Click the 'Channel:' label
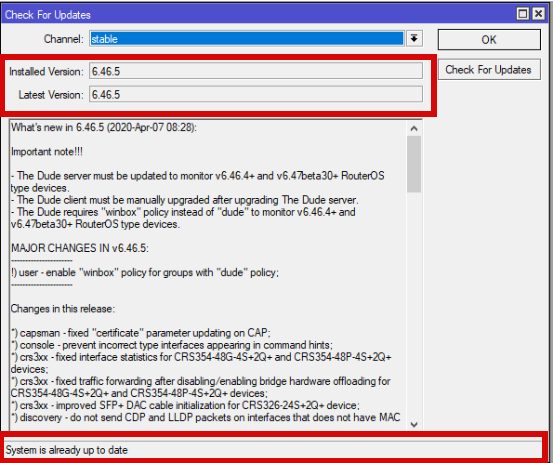Image resolution: width=553 pixels, height=463 pixels. click(63, 39)
